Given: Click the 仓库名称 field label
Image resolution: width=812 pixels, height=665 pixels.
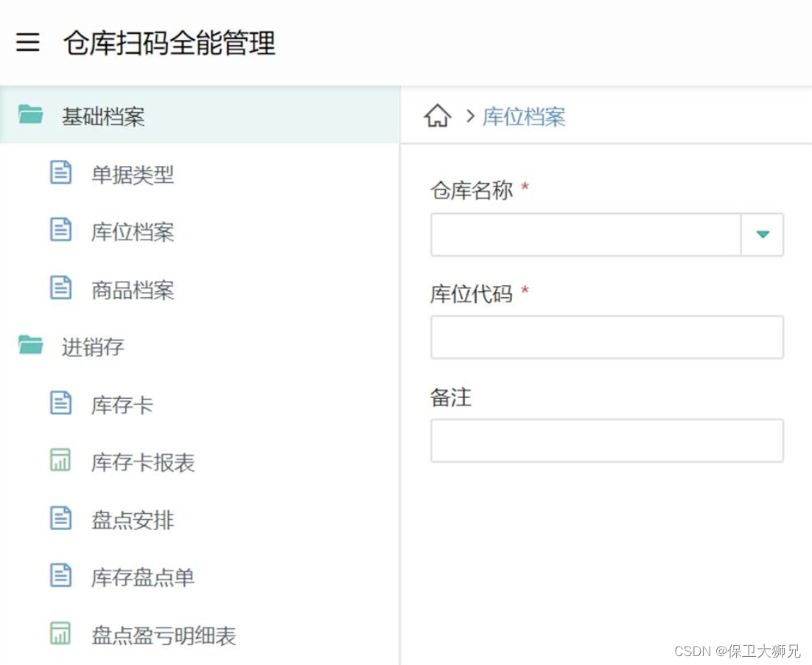Looking at the screenshot, I should [x=472, y=190].
